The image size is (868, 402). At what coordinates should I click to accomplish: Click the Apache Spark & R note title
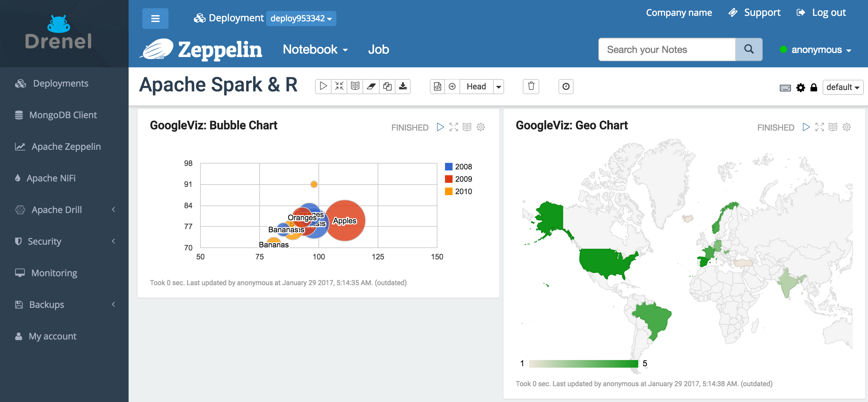(218, 85)
